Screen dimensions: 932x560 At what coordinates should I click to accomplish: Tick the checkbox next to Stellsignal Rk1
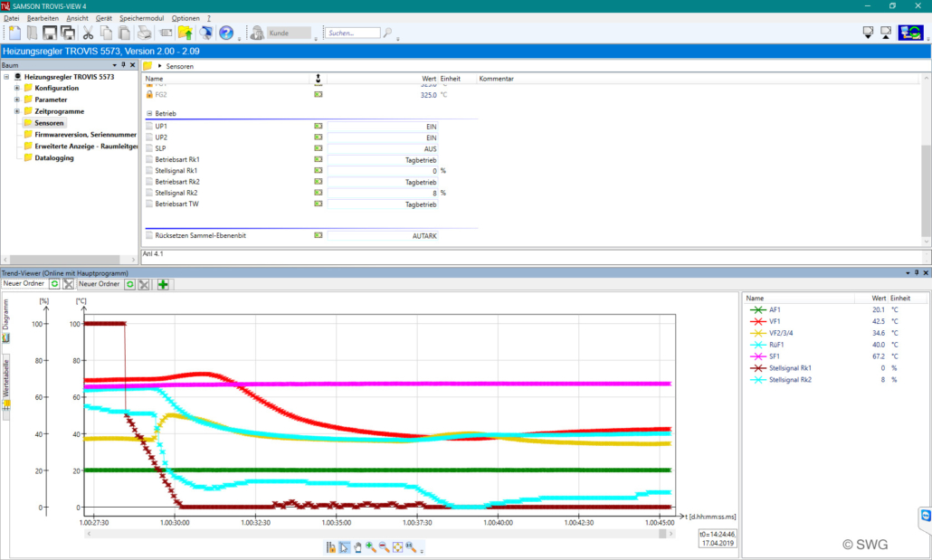tap(149, 171)
